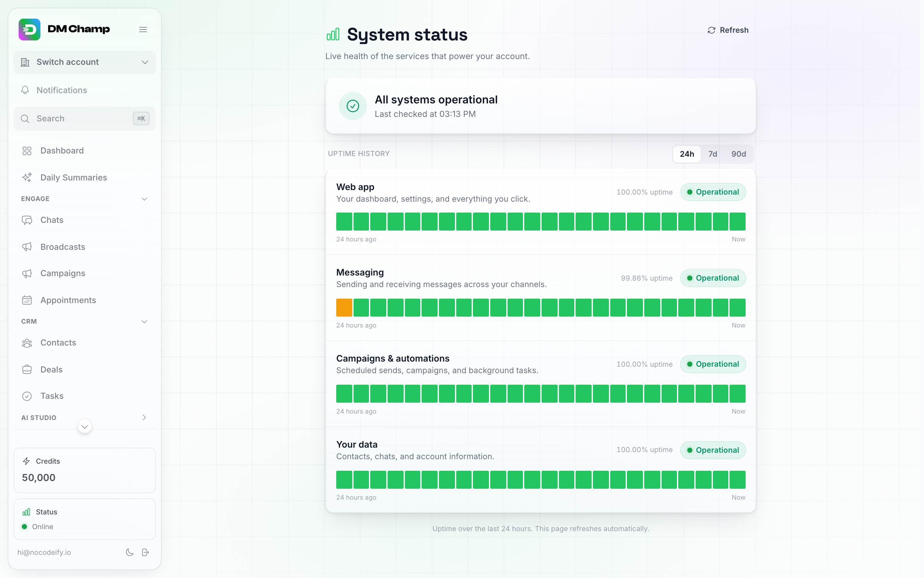The height and width of the screenshot is (578, 924).
Task: Click the green check circle status icon
Action: [353, 106]
